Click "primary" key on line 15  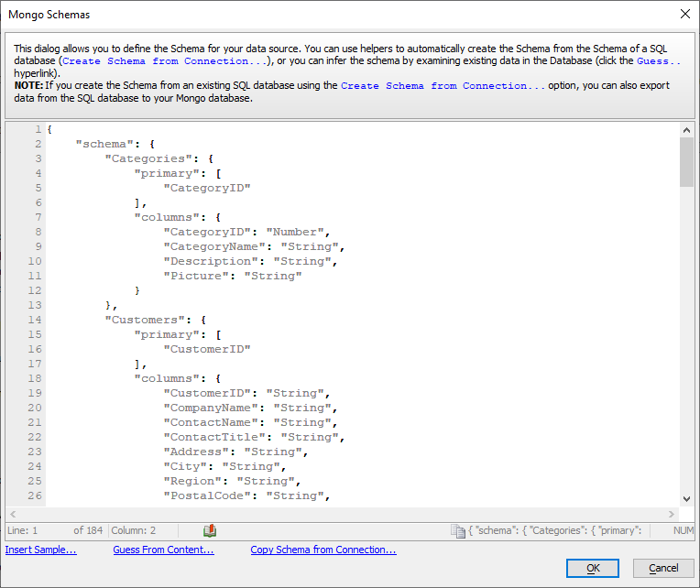(x=167, y=334)
